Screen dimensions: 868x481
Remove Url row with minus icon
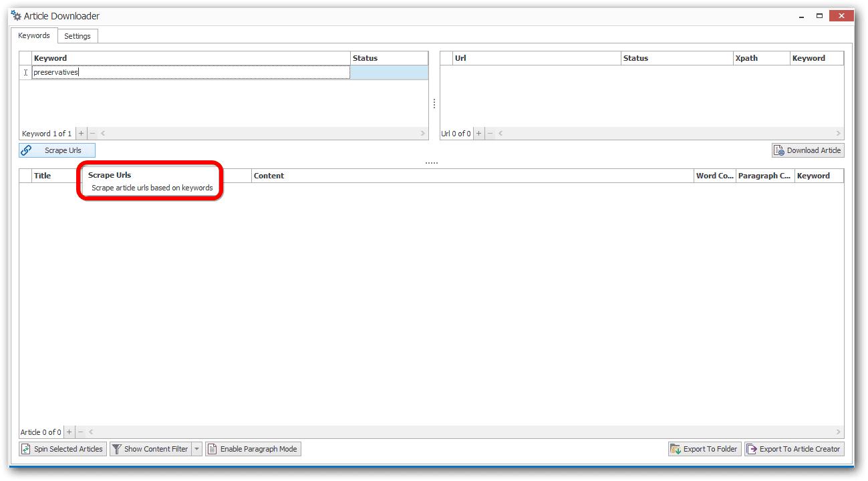490,134
